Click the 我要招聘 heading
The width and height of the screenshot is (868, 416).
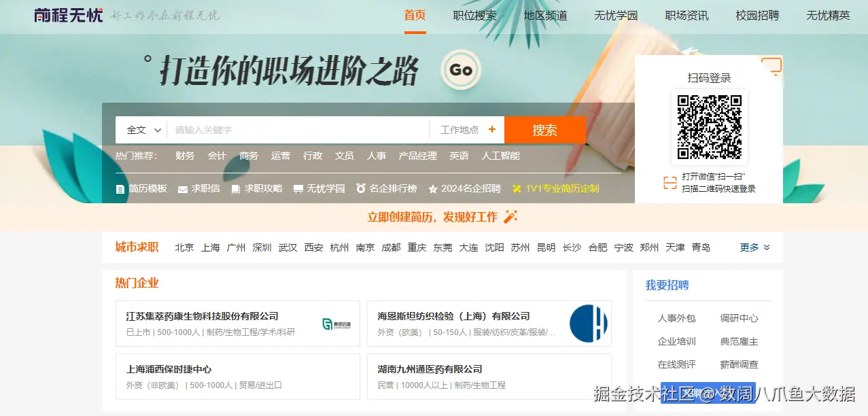(667, 285)
